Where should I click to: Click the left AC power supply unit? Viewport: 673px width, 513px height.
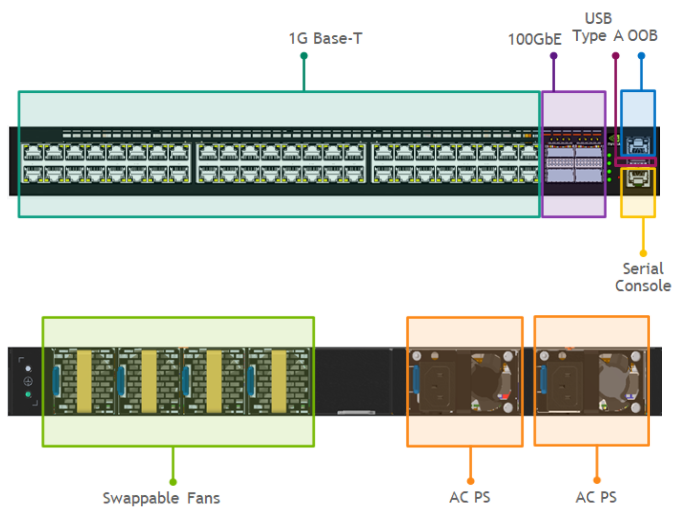(x=464, y=381)
